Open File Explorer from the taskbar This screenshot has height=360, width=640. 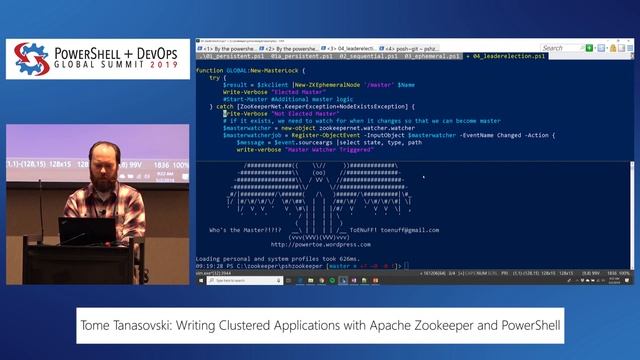click(x=311, y=280)
